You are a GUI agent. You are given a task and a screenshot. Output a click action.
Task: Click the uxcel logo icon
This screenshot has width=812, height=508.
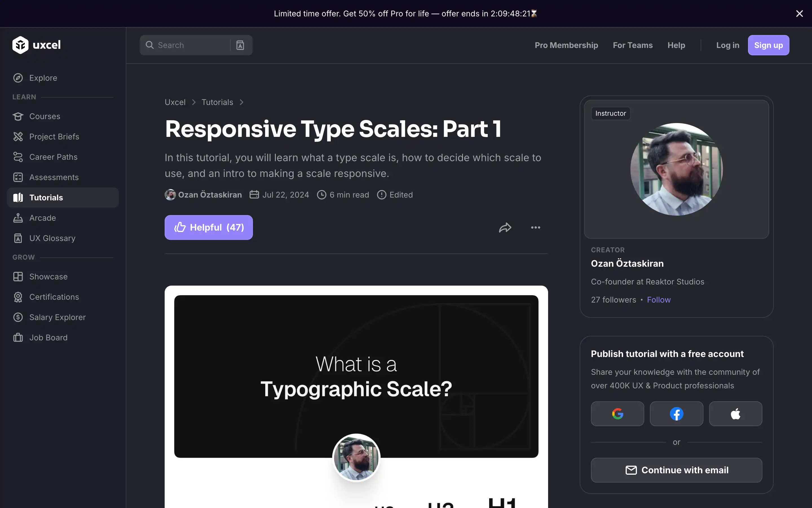coord(21,45)
